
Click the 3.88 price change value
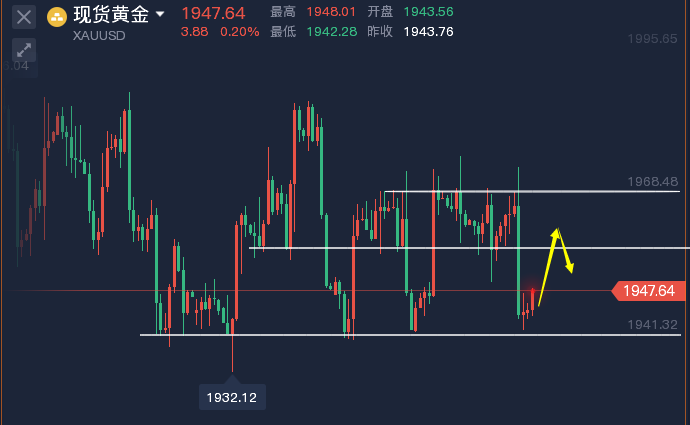(194, 32)
